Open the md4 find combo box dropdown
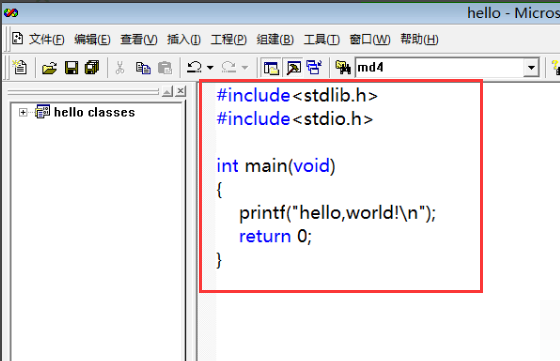The width and height of the screenshot is (560, 361). [x=531, y=67]
